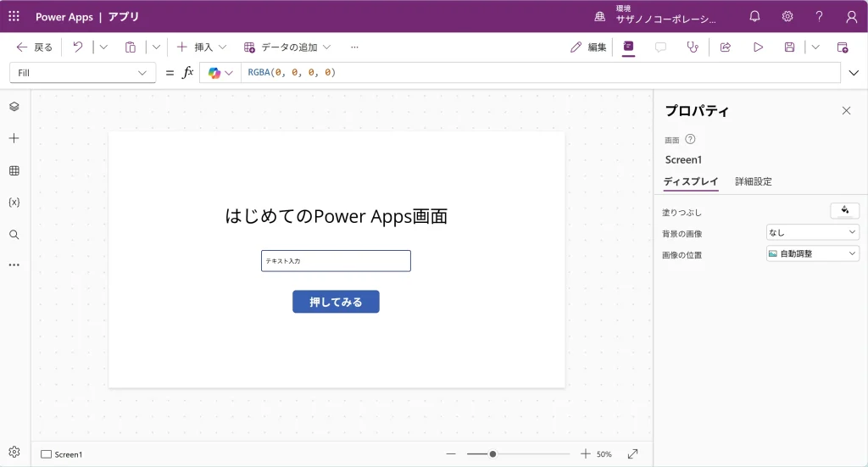Image resolution: width=868 pixels, height=467 pixels.
Task: Click the Search magnifier in left sidebar
Action: coord(14,235)
